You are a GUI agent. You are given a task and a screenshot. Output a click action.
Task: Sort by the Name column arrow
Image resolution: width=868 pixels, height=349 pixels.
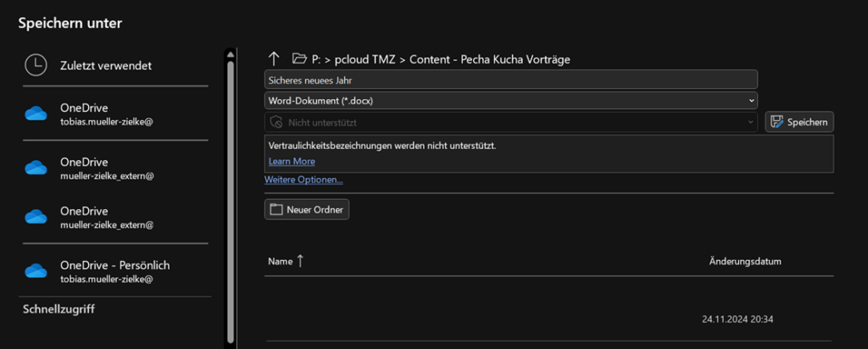(x=300, y=261)
